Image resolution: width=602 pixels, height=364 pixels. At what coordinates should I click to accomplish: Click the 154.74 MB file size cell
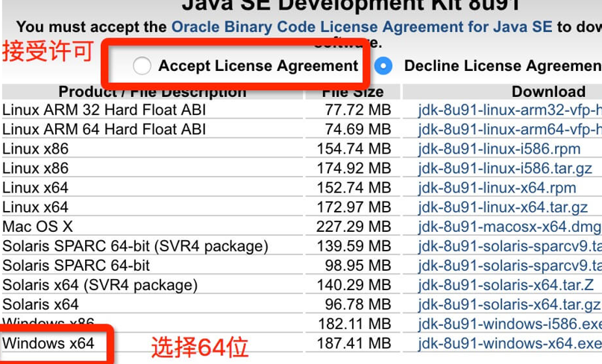(x=354, y=149)
